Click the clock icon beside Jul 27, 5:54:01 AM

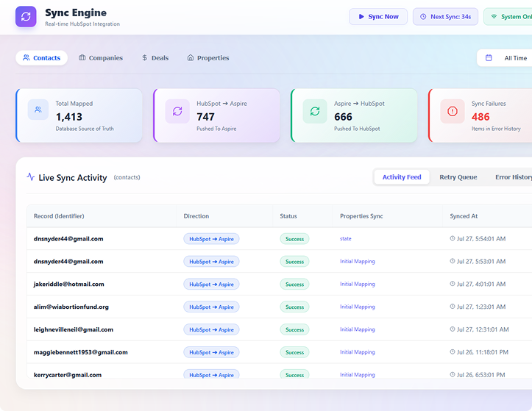click(453, 238)
